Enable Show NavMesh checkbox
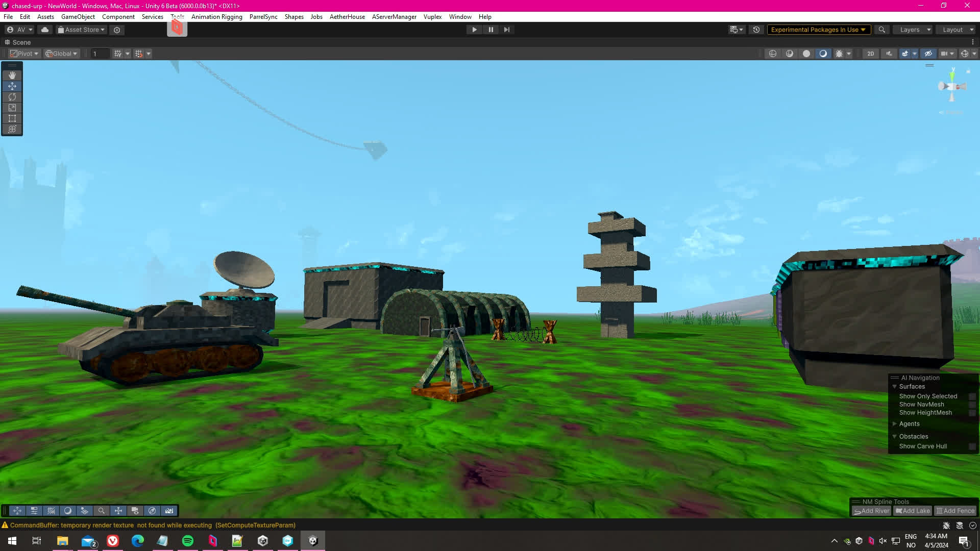Image resolution: width=980 pixels, height=551 pixels. (x=972, y=405)
